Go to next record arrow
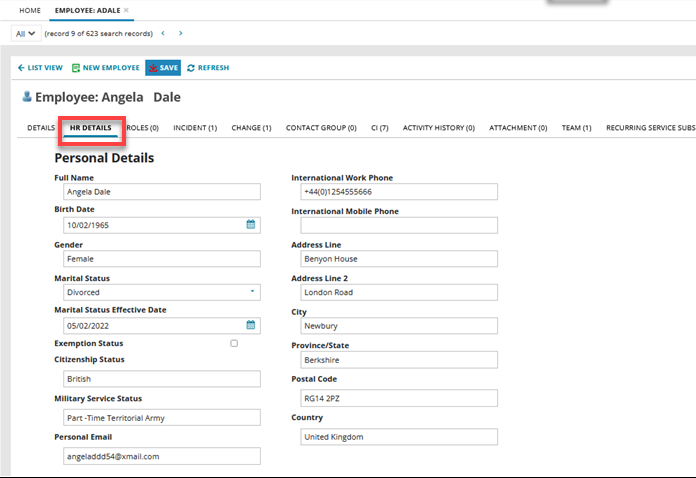This screenshot has height=478, width=696. pyautogui.click(x=180, y=33)
